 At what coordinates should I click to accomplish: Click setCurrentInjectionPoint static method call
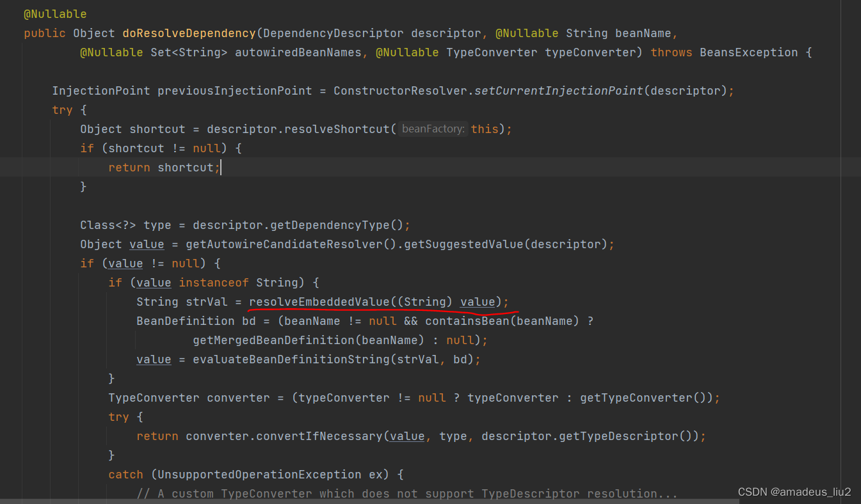tap(559, 91)
